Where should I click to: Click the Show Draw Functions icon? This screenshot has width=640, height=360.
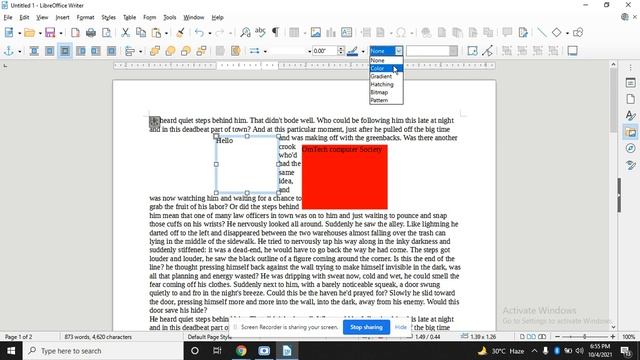pos(578,33)
